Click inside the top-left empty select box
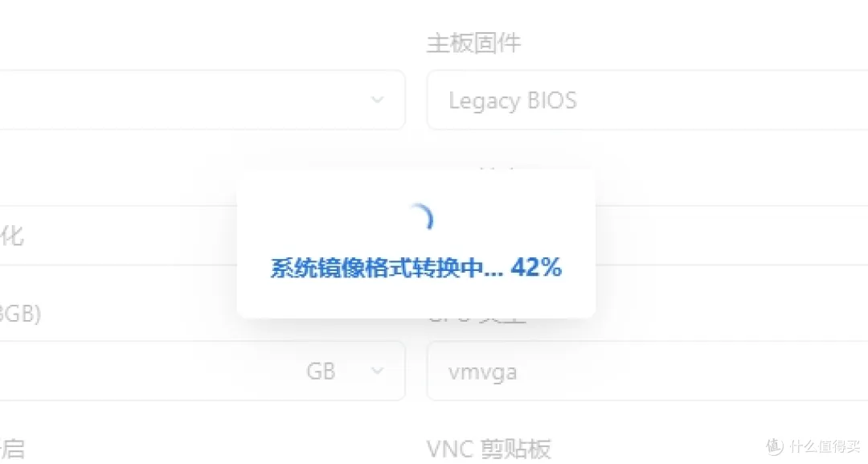 (x=203, y=101)
